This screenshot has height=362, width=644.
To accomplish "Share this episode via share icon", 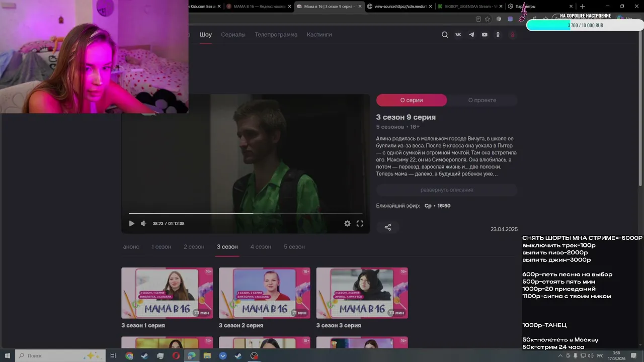I will coord(388,227).
